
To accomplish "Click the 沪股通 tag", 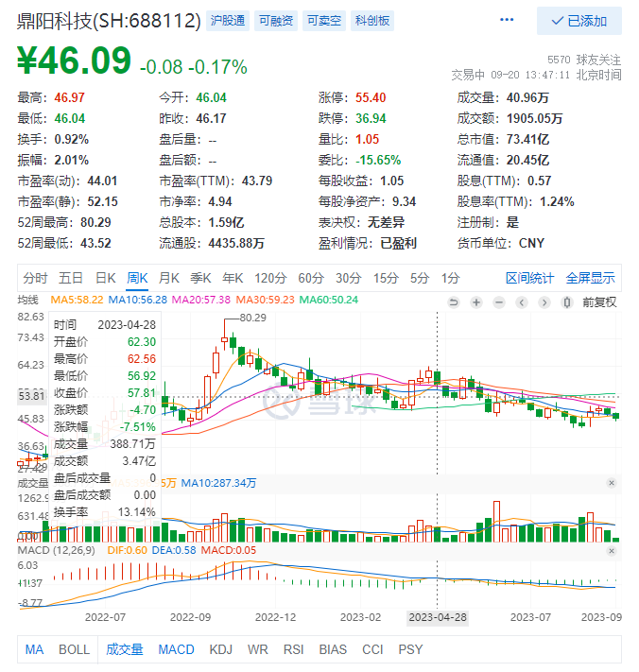I will click(228, 20).
